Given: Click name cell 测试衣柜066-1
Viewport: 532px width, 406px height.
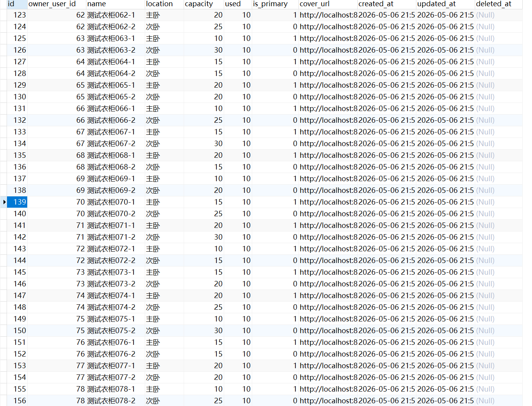Looking at the screenshot, I should [x=115, y=108].
